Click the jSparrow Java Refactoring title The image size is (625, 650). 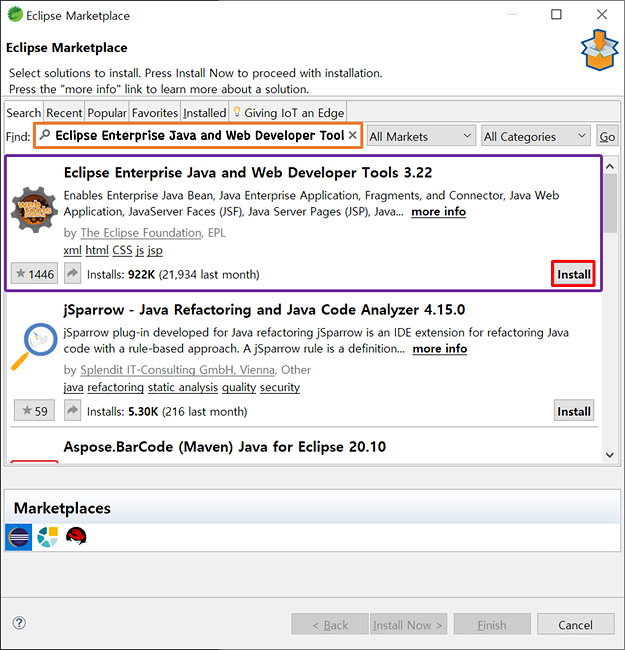point(264,310)
